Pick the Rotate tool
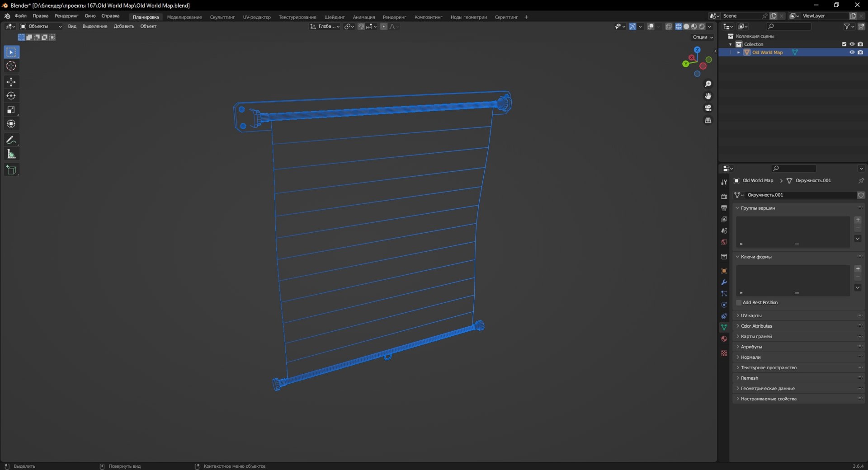The height and width of the screenshot is (470, 868). click(x=11, y=96)
